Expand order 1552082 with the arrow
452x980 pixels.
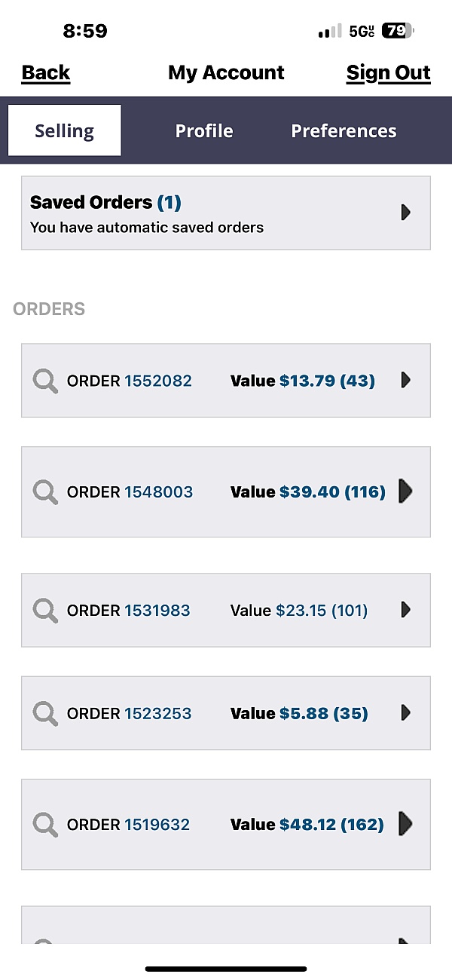[406, 380]
